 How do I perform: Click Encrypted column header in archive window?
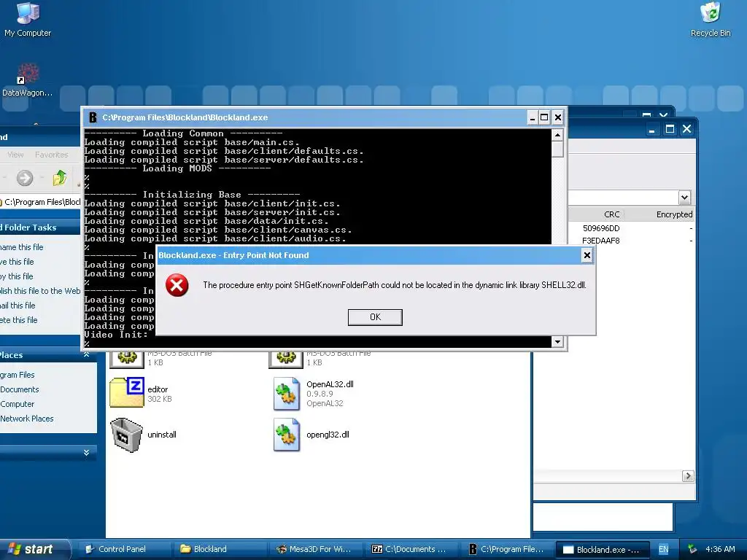pyautogui.click(x=674, y=214)
